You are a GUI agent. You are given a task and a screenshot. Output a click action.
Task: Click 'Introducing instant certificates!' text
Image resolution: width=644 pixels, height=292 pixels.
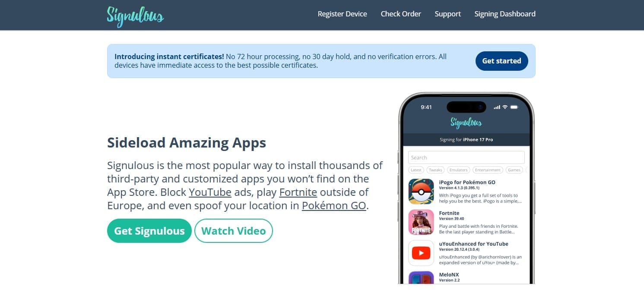click(x=169, y=57)
